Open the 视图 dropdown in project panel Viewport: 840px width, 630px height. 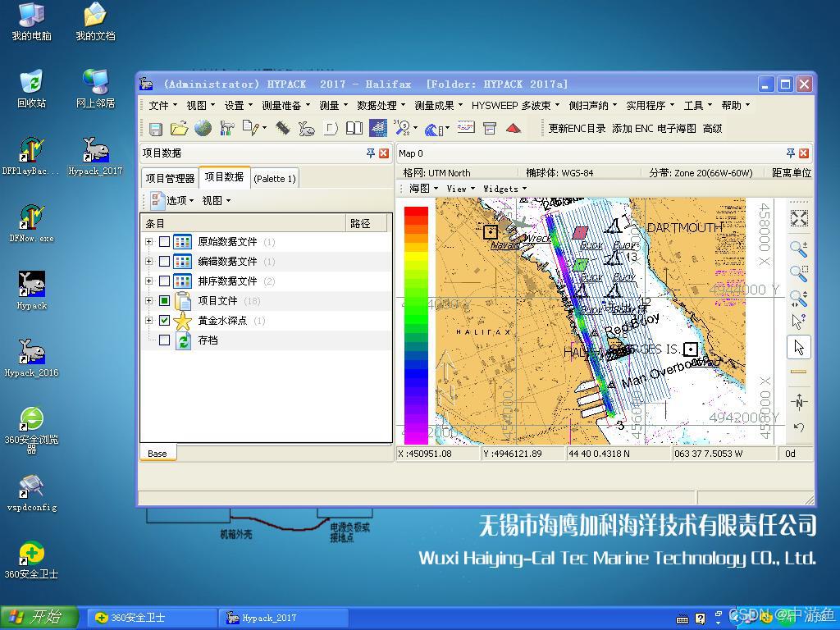(216, 200)
